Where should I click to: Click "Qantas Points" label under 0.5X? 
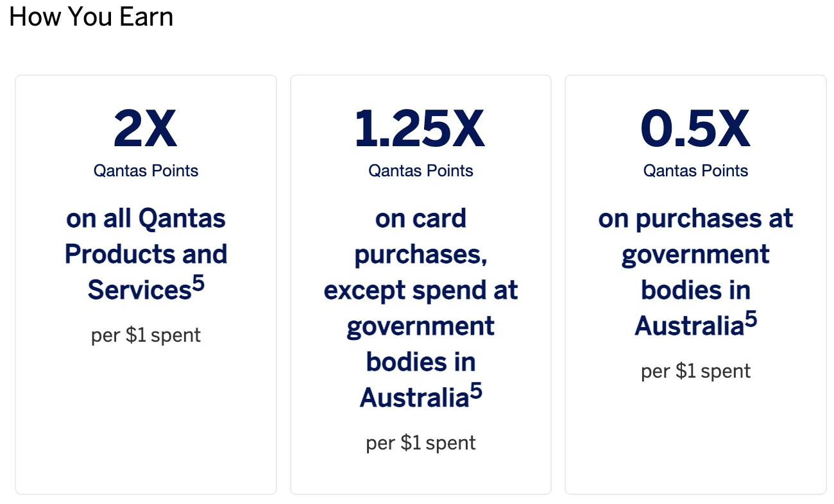695,171
